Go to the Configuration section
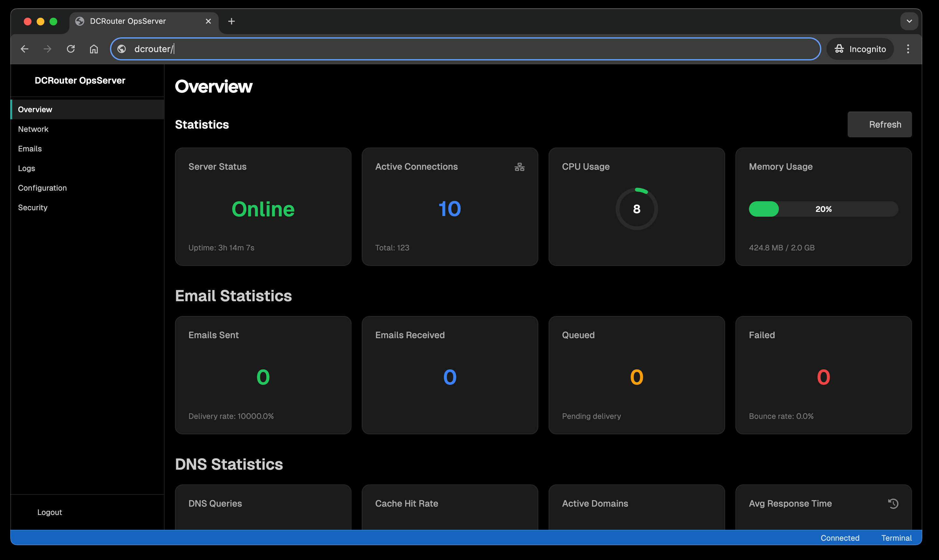939x560 pixels. click(x=42, y=188)
